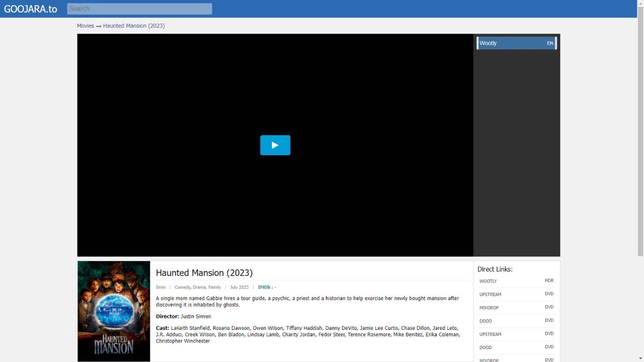Open the MIXDROP link between UPSTREAM and DOOD

[x=516, y=307]
